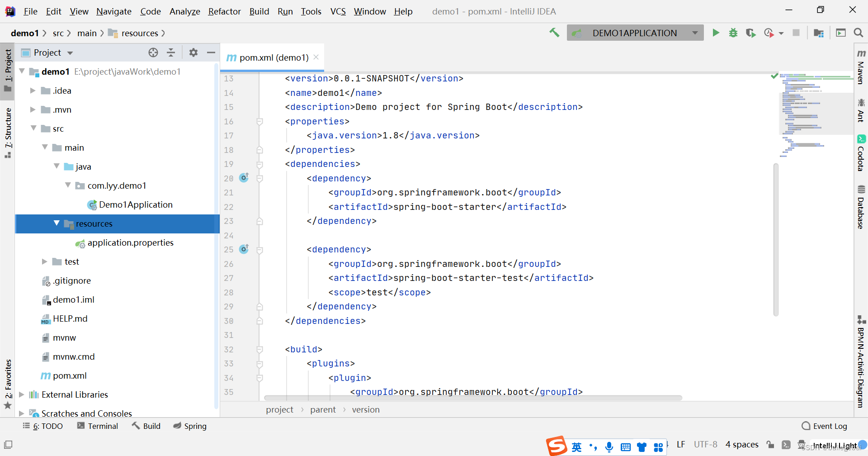868x456 pixels.
Task: Open the Ant tool window
Action: tap(861, 110)
